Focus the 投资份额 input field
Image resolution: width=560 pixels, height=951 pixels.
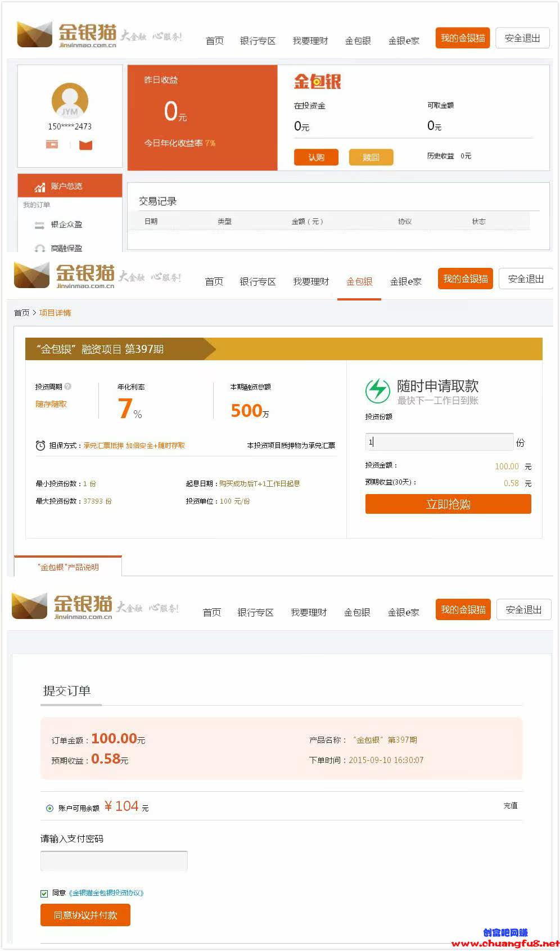pos(439,442)
